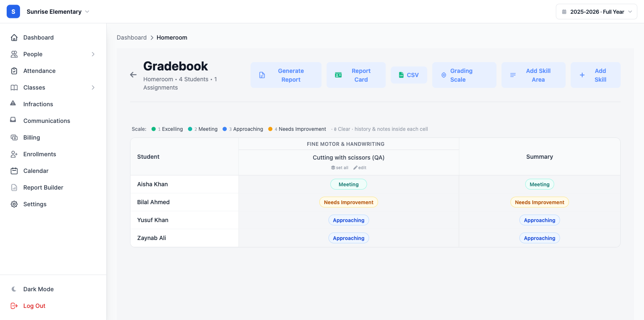
Task: Open the Sunrise Elementary school dropdown
Action: [58, 12]
